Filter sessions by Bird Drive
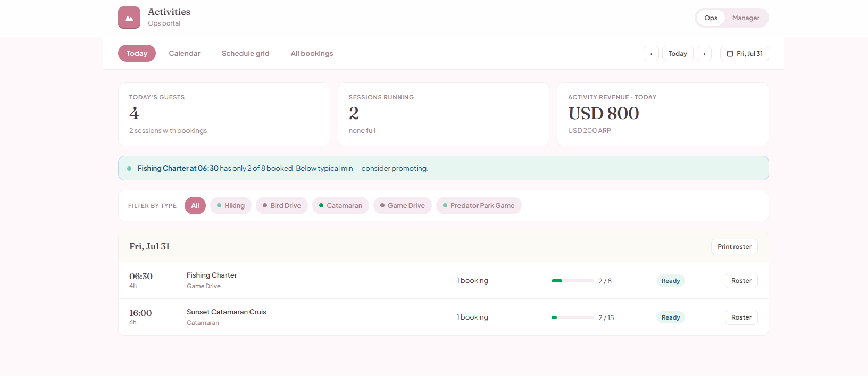The width and height of the screenshot is (868, 376). pos(282,206)
